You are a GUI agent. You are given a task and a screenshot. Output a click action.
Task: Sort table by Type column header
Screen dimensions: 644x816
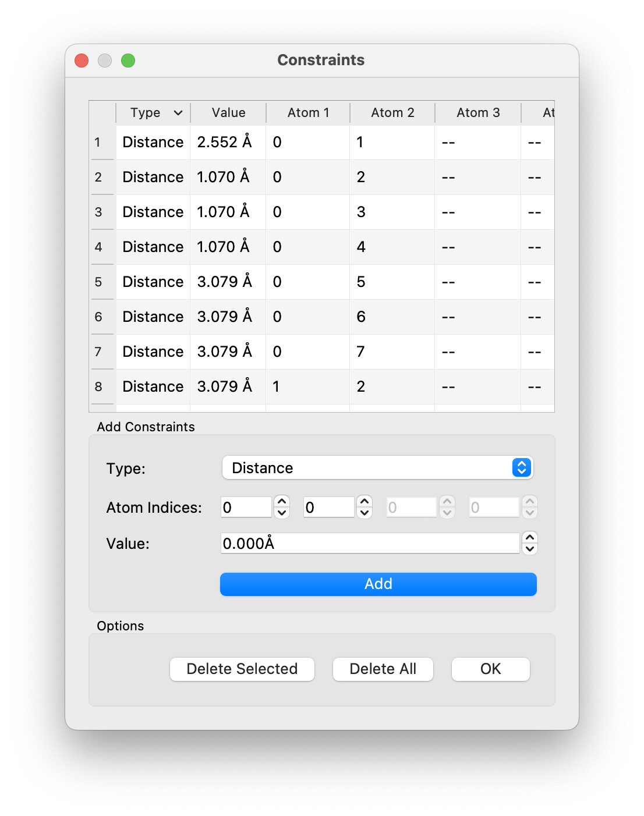pyautogui.click(x=153, y=113)
